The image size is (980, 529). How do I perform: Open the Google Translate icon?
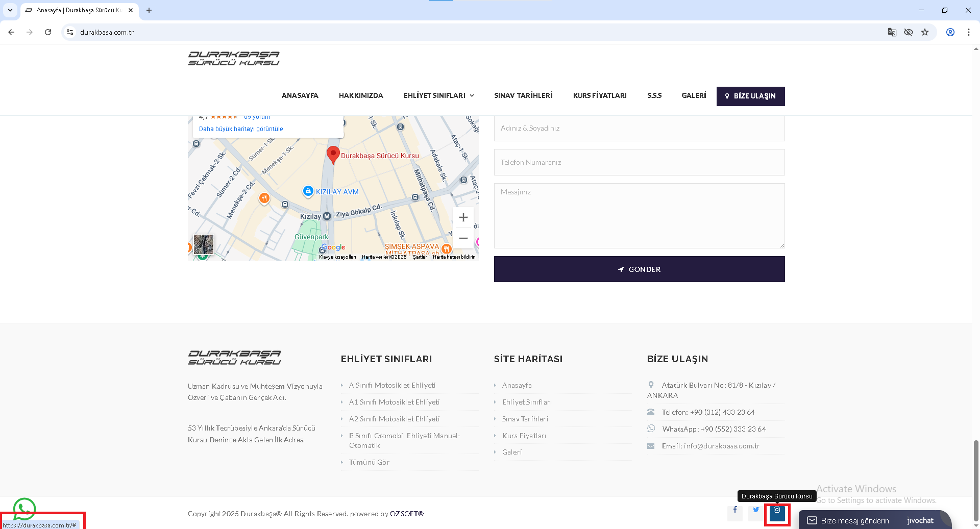point(892,32)
